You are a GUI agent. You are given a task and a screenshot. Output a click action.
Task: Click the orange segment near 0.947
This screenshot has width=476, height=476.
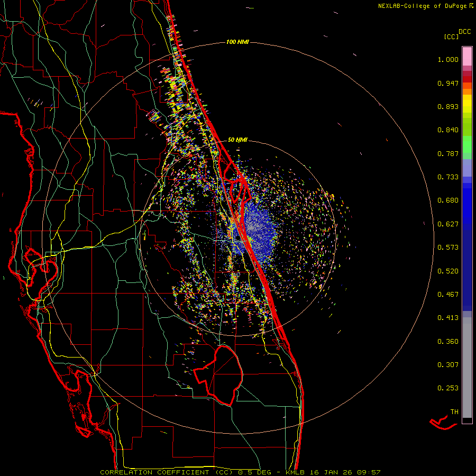tap(467, 86)
